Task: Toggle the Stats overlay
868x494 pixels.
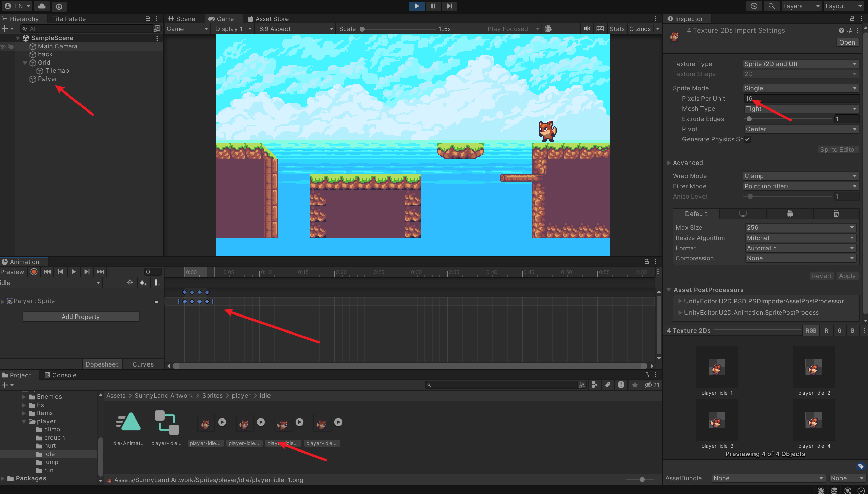Action: click(617, 29)
